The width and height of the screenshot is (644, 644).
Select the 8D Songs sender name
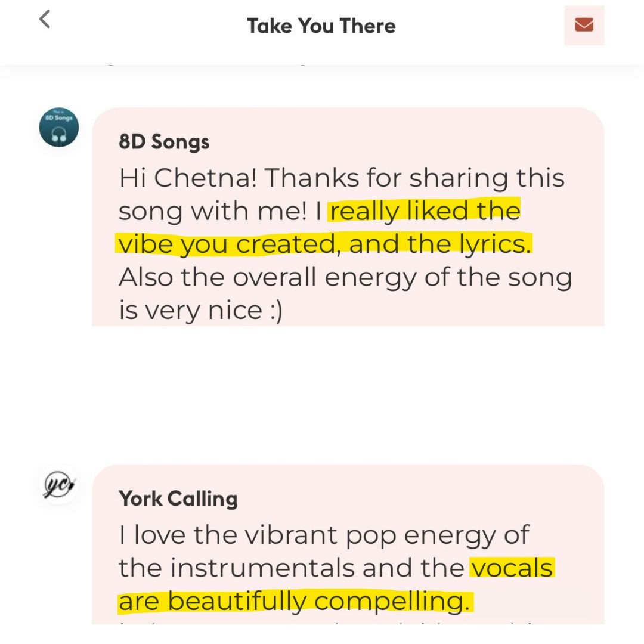[x=164, y=142]
